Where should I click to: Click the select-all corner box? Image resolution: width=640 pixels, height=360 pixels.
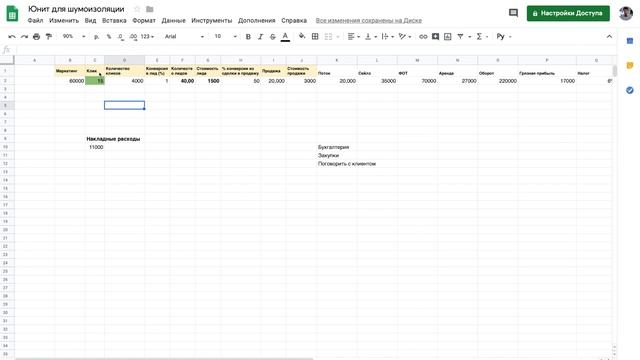(x=7, y=60)
